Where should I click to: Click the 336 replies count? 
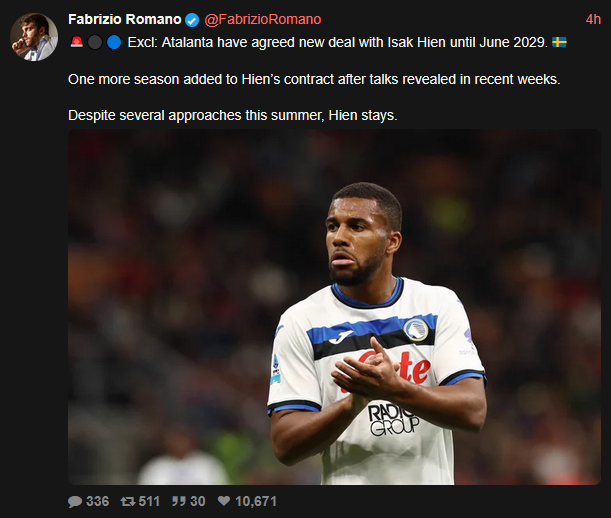97,501
